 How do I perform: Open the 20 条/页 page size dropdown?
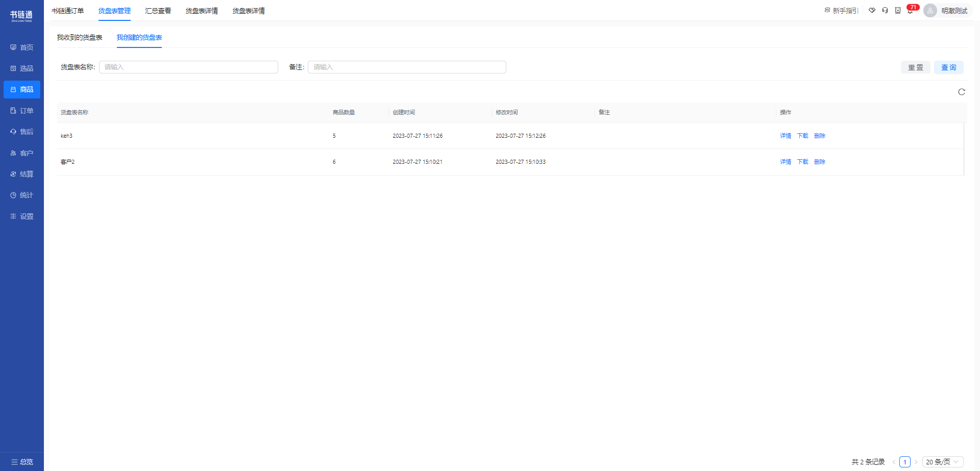(943, 462)
